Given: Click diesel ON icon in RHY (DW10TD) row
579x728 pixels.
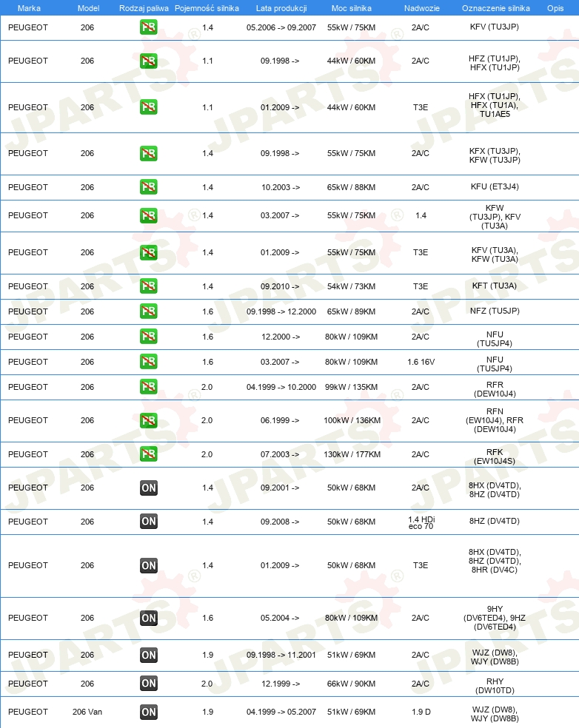Looking at the screenshot, I should (149, 684).
